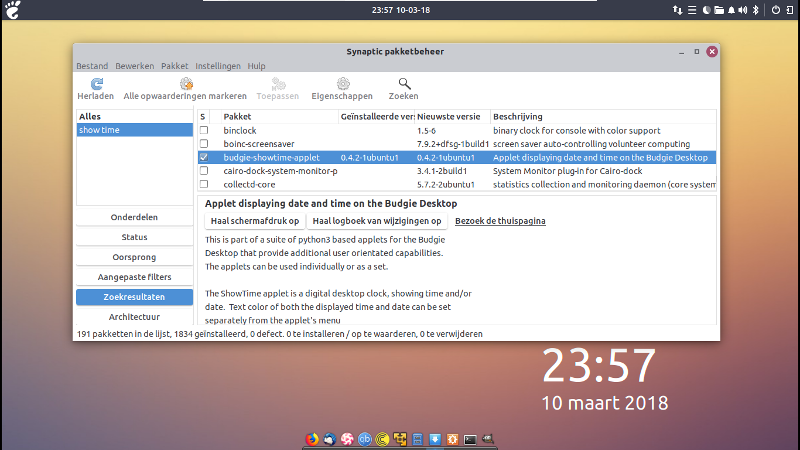Click the status bar package count text
The height and width of the screenshot is (450, 800).
[280, 334]
